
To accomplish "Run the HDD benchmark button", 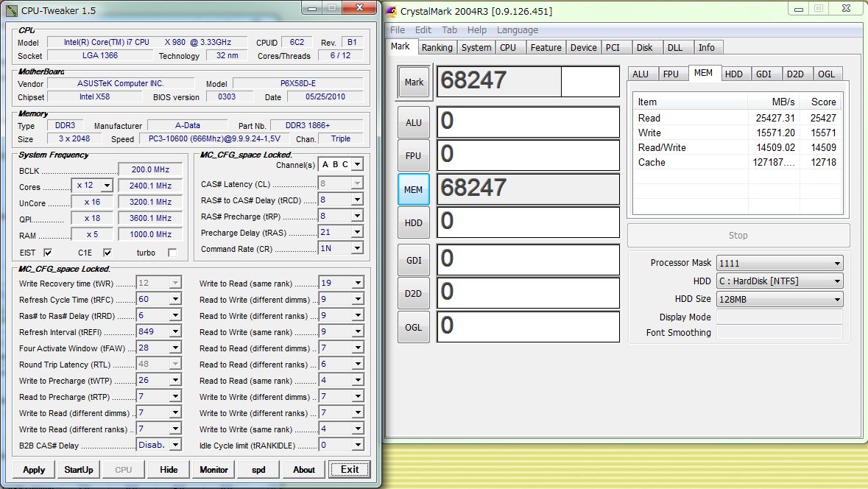I will coord(414,222).
